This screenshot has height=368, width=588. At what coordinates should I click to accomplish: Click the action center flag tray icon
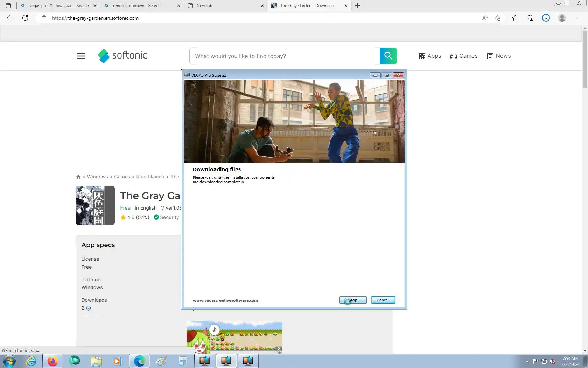(536, 361)
